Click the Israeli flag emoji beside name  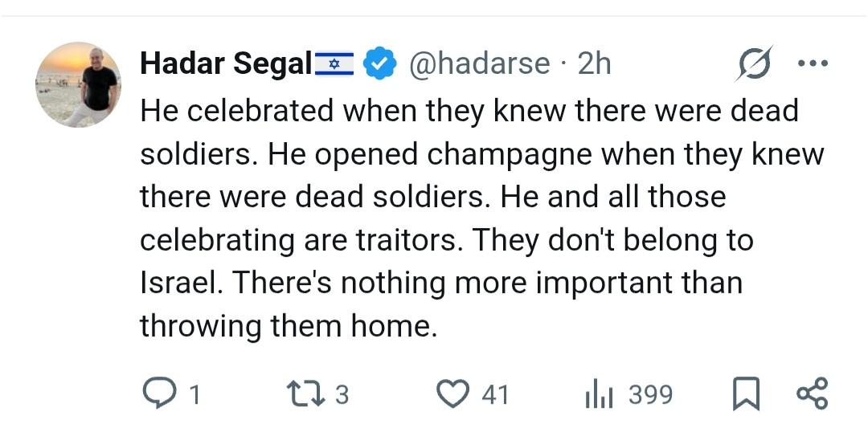[x=334, y=63]
